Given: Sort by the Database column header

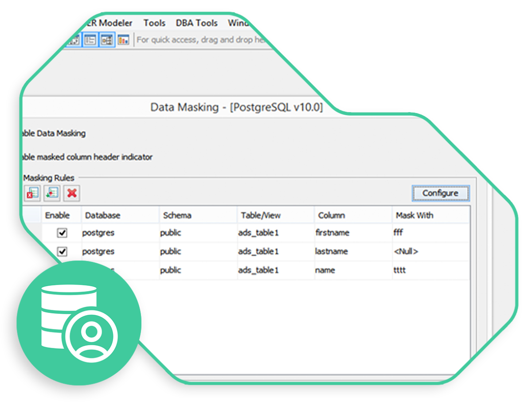Looking at the screenshot, I should 120,215.
